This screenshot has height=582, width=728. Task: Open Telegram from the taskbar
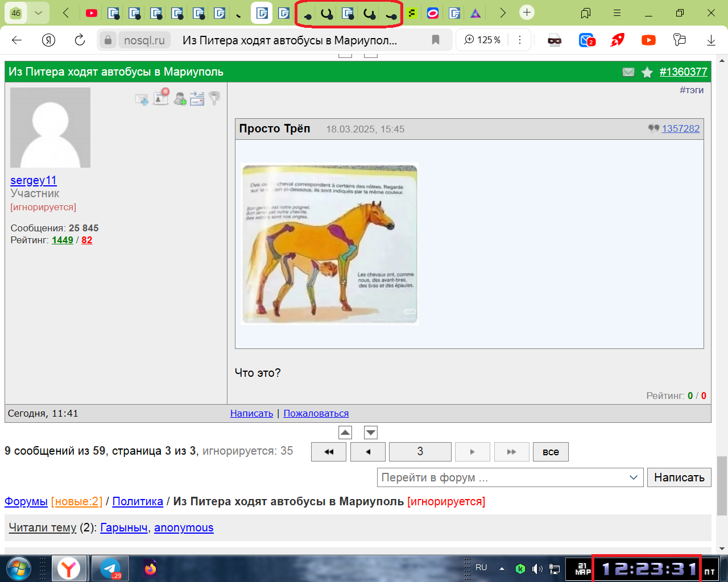[x=110, y=568]
